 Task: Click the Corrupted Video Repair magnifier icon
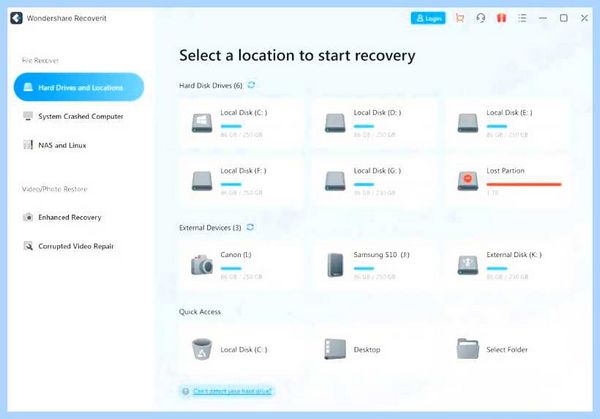point(28,246)
